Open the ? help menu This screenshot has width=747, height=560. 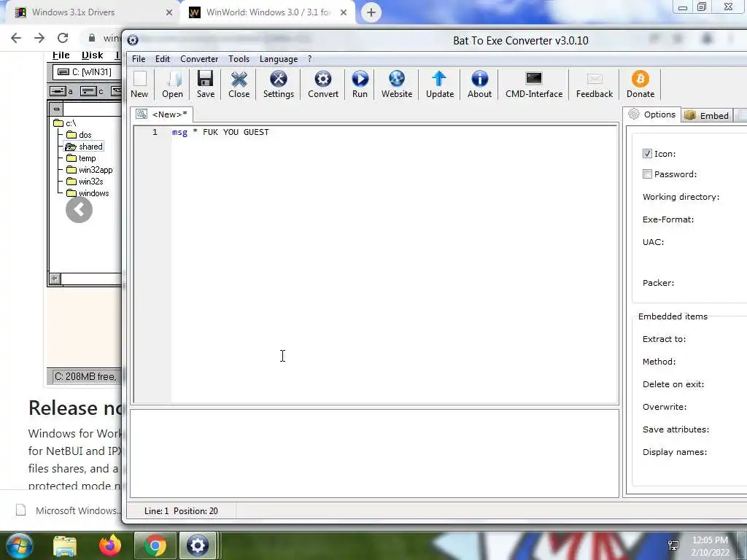click(309, 58)
